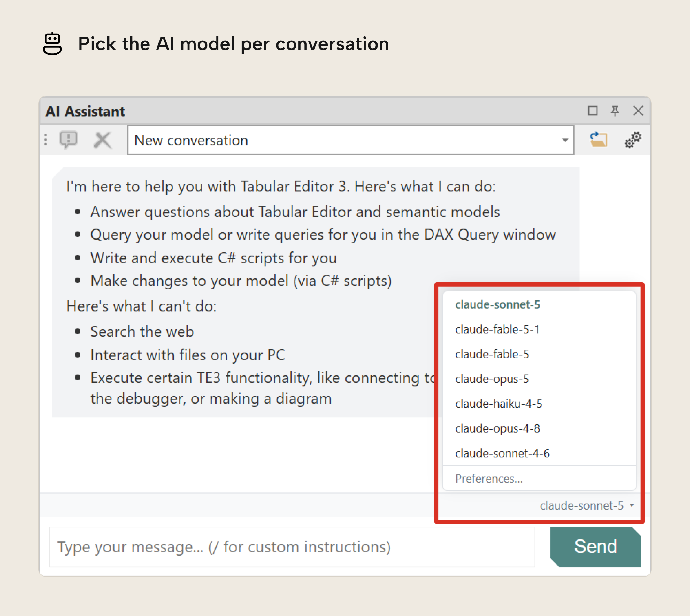Screen dimensions: 690x616
Task: Click 'Search the web' bullet text
Action: 142,331
